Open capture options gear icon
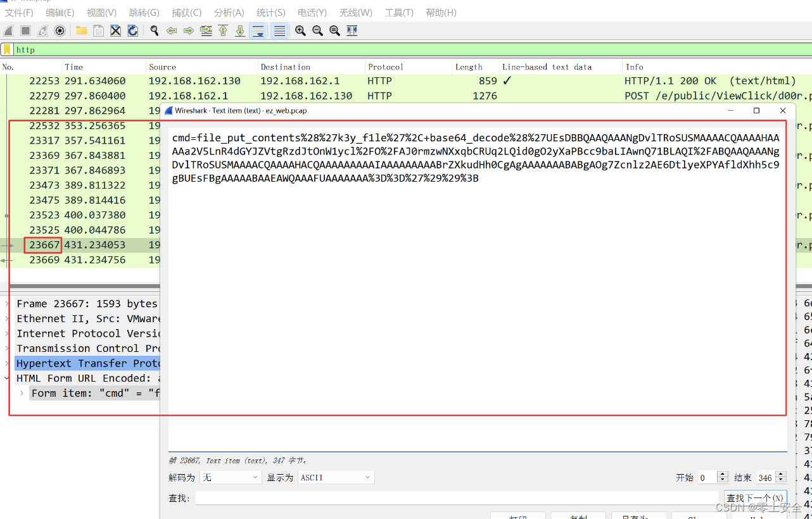This screenshot has height=519, width=812. pyautogui.click(x=60, y=30)
